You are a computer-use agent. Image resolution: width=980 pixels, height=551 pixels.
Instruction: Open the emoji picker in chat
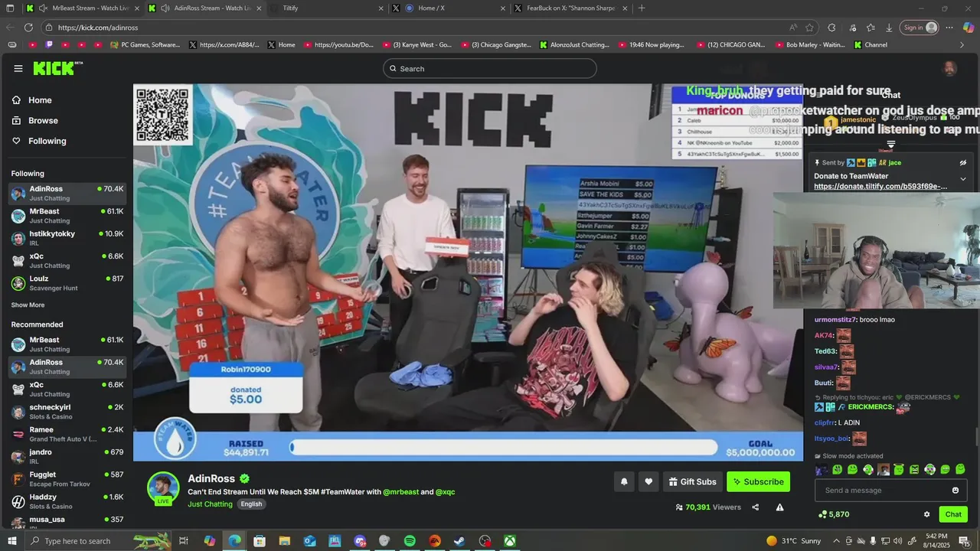click(955, 491)
